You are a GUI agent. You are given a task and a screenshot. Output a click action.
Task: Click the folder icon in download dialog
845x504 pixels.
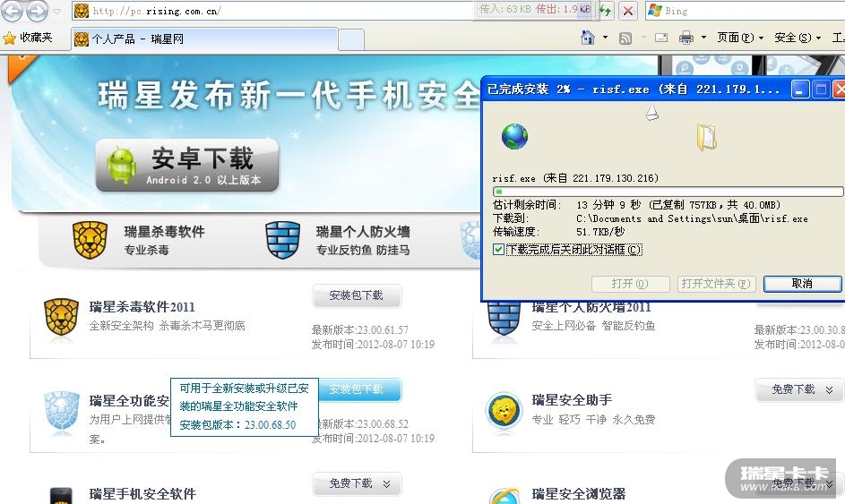[x=706, y=137]
